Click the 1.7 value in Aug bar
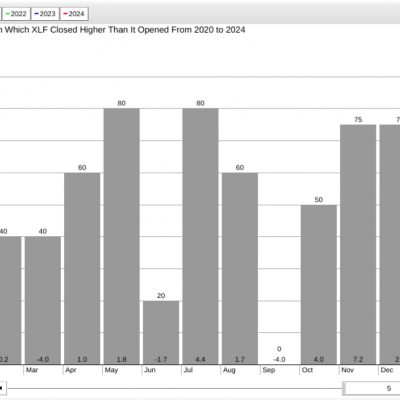This screenshot has height=400, width=400. pos(240,360)
